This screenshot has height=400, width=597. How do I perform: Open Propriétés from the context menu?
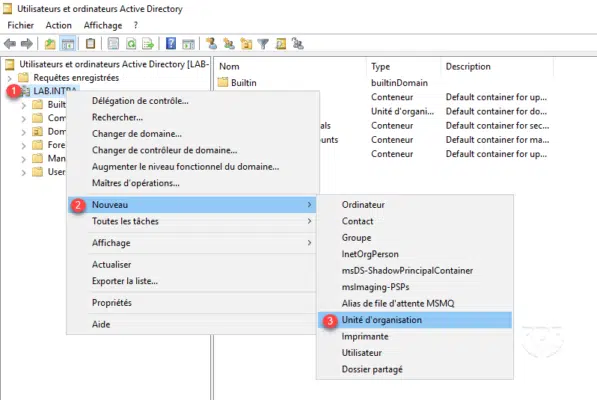[x=192, y=303]
